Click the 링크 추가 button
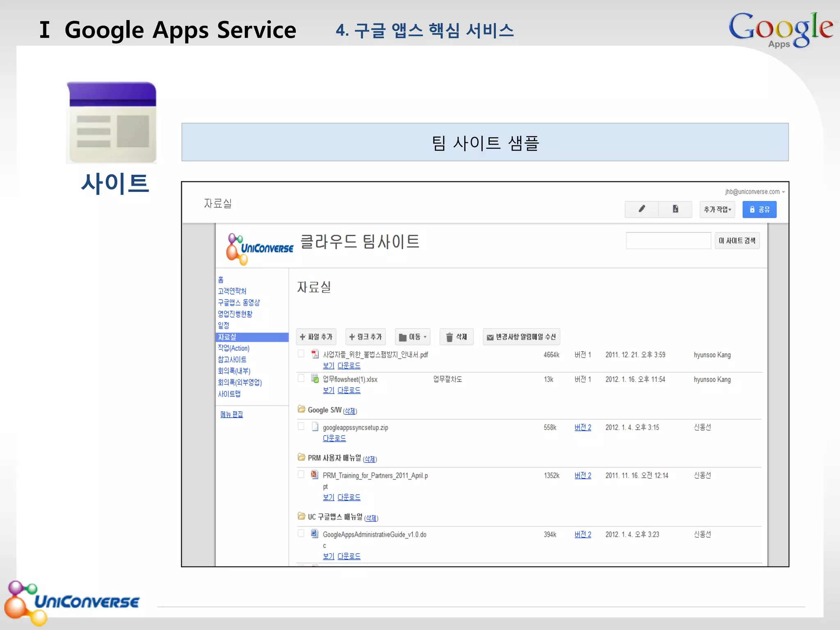 365,337
